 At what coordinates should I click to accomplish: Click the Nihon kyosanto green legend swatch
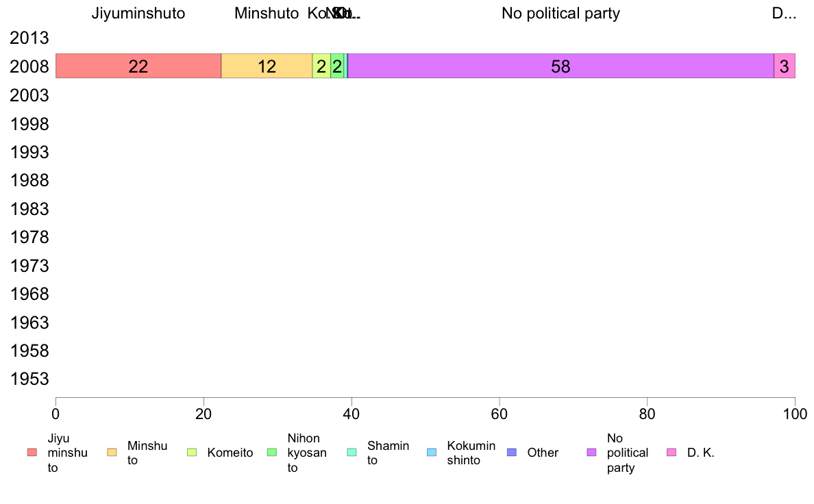click(x=272, y=453)
